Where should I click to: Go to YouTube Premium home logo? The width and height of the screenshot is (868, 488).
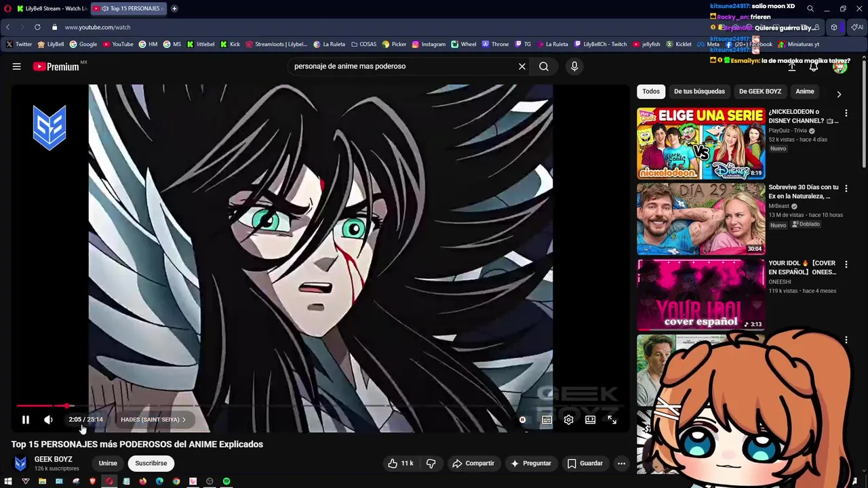tap(56, 66)
